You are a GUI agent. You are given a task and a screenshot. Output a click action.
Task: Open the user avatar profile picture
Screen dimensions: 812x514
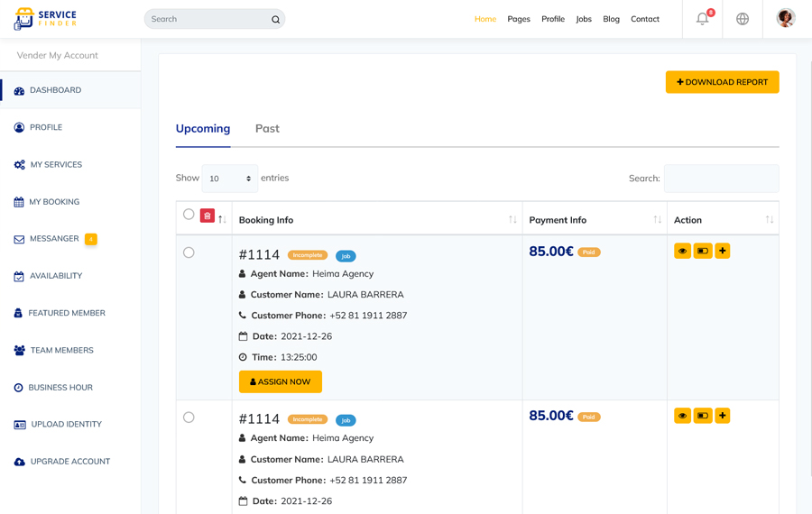pos(786,19)
